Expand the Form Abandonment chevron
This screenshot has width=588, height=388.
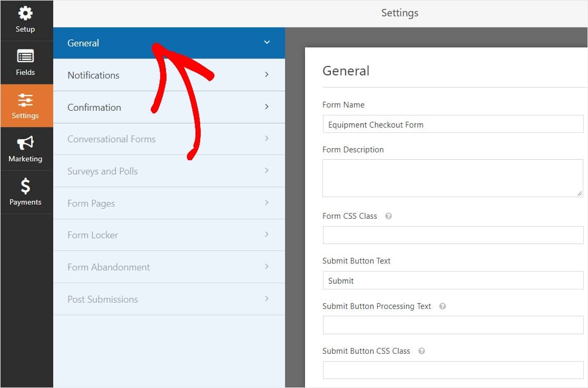pos(267,267)
